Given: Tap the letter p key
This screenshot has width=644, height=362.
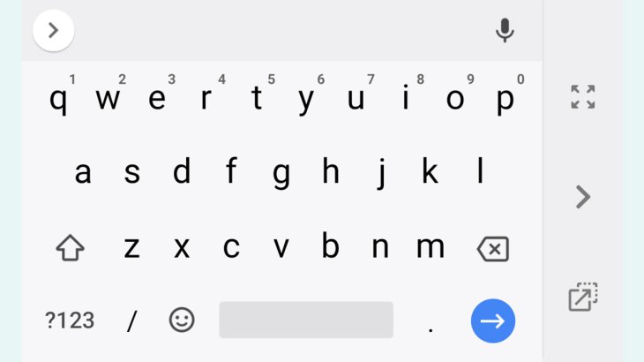Looking at the screenshot, I should [505, 100].
